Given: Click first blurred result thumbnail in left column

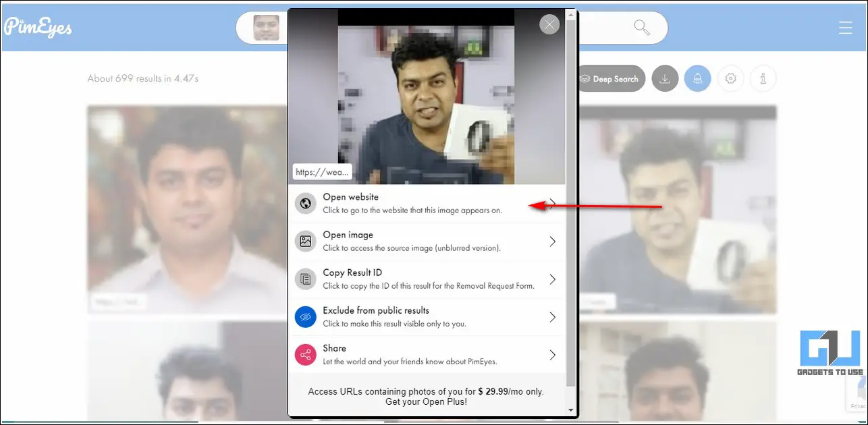Looking at the screenshot, I should pos(188,209).
